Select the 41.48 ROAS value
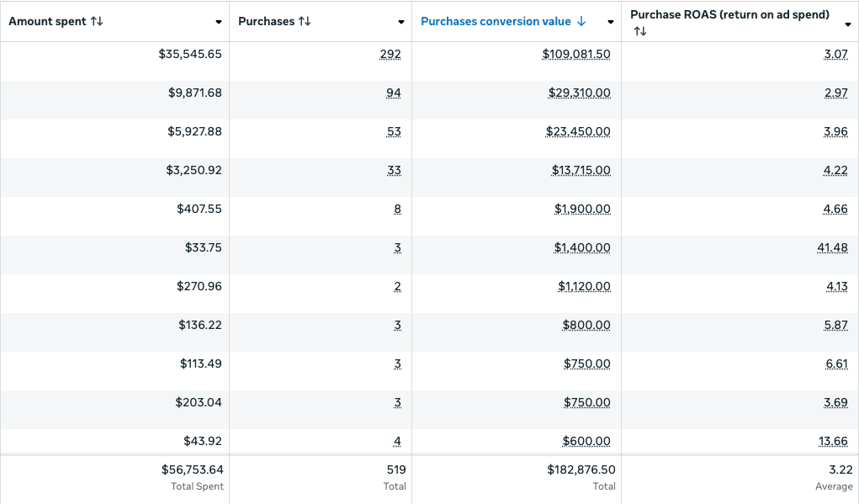This screenshot has width=859, height=504. coord(832,248)
